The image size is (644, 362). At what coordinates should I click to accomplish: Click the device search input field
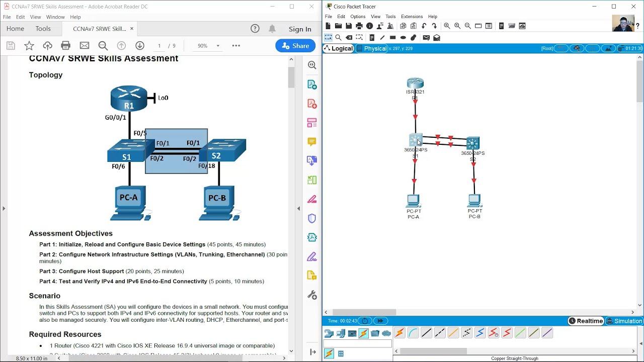pos(357,344)
